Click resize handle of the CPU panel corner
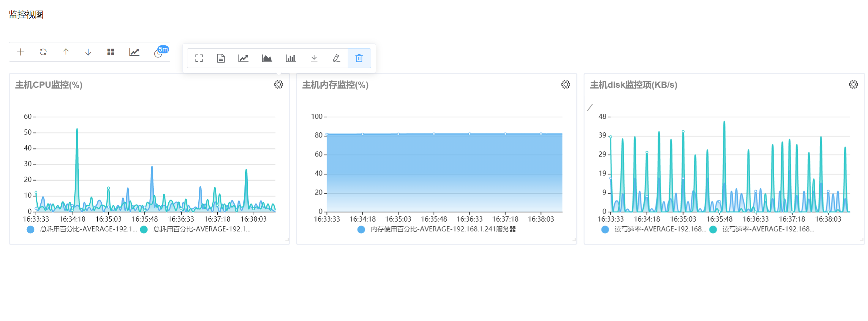 coord(287,240)
